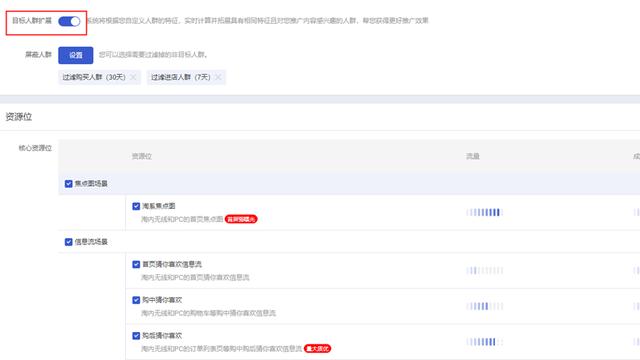Click the 核心资源位 label
640x360 pixels.
click(x=35, y=148)
